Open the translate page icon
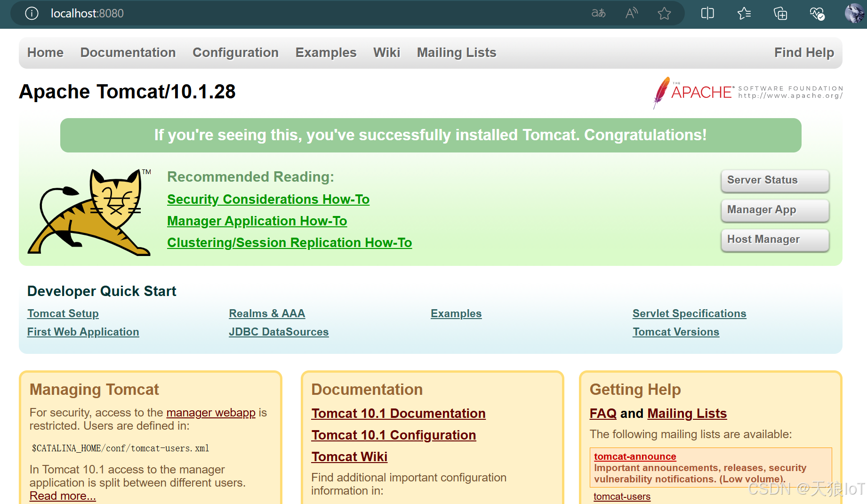 598,13
